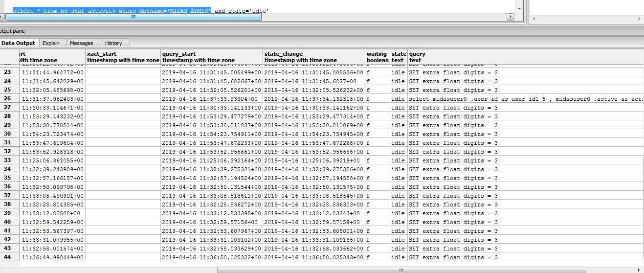
Task: Click the cell '11:33:08.490301+00' in row 37
Action: coord(52,195)
